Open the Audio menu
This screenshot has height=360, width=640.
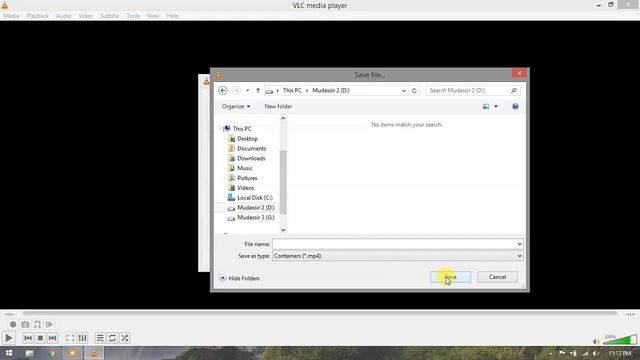tap(63, 16)
